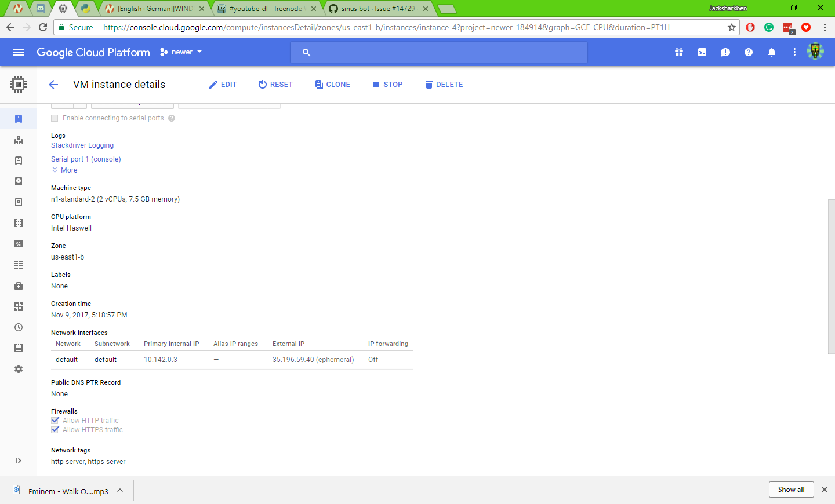835x504 pixels.
Task: Switch to the Discord browser tab
Action: click(x=41, y=9)
